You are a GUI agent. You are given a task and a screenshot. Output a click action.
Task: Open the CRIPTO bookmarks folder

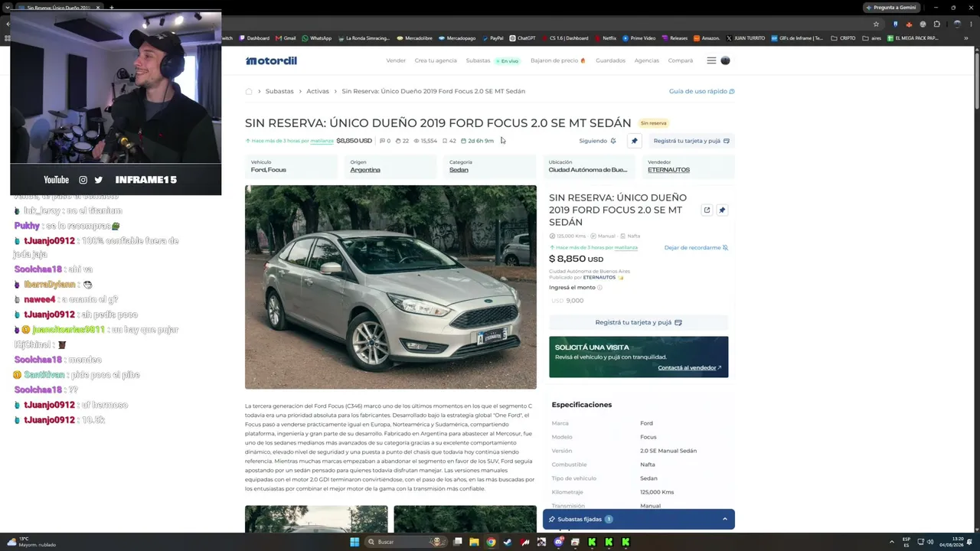point(843,38)
